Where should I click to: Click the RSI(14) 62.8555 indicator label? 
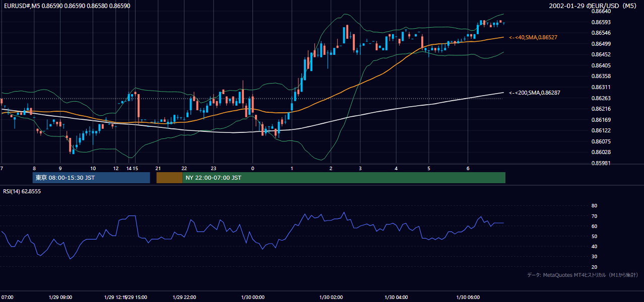point(22,191)
